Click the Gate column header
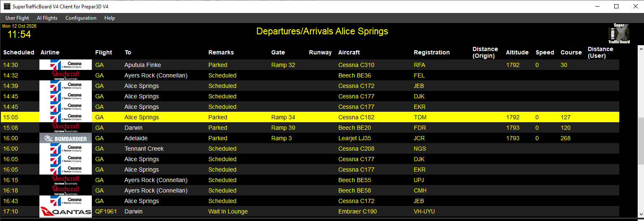Image resolution: width=644 pixels, height=221 pixels. pyautogui.click(x=278, y=52)
